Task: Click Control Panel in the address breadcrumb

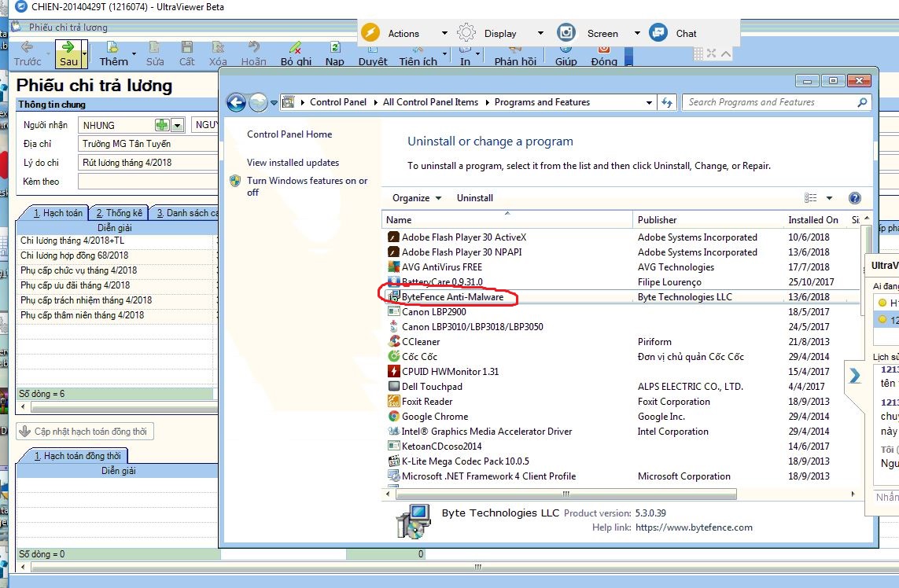Action: point(337,102)
